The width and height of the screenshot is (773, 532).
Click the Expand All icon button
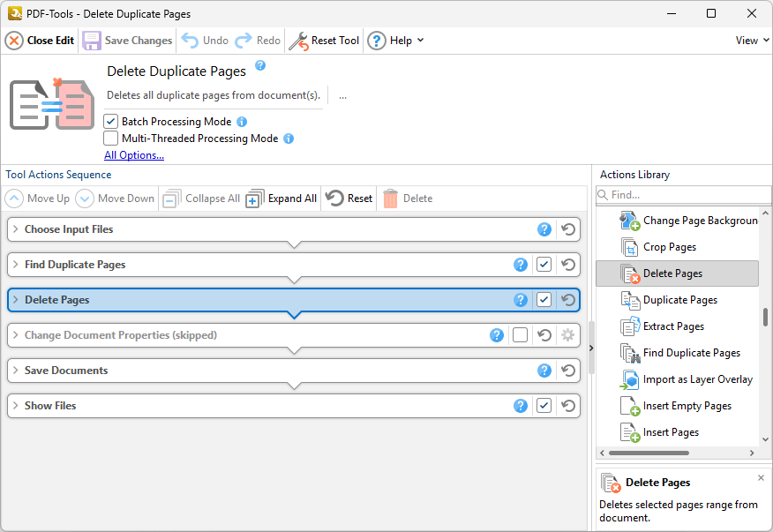[254, 199]
